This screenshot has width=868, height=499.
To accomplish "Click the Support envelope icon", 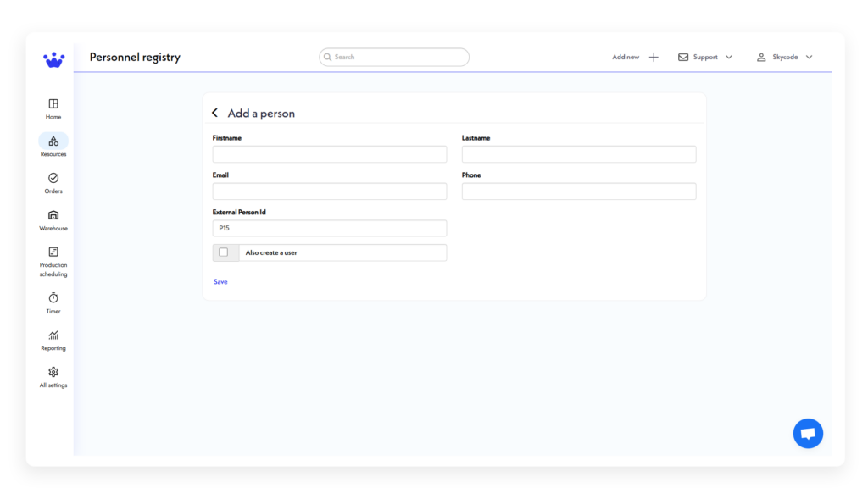I will [x=683, y=57].
